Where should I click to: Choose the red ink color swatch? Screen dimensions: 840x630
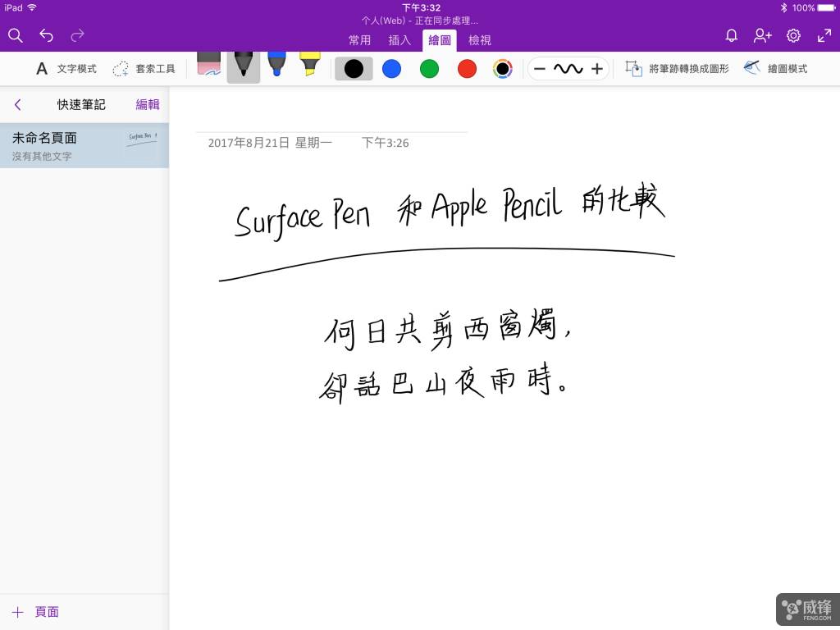(x=467, y=69)
